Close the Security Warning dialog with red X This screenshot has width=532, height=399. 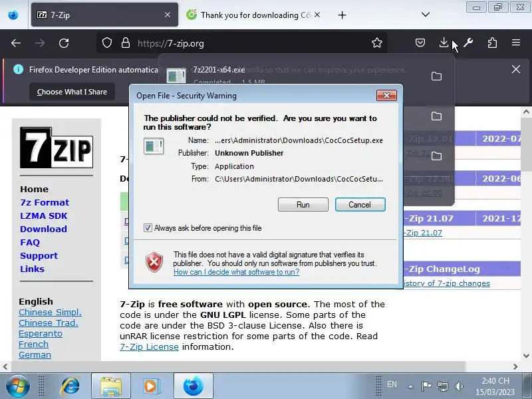pos(386,95)
